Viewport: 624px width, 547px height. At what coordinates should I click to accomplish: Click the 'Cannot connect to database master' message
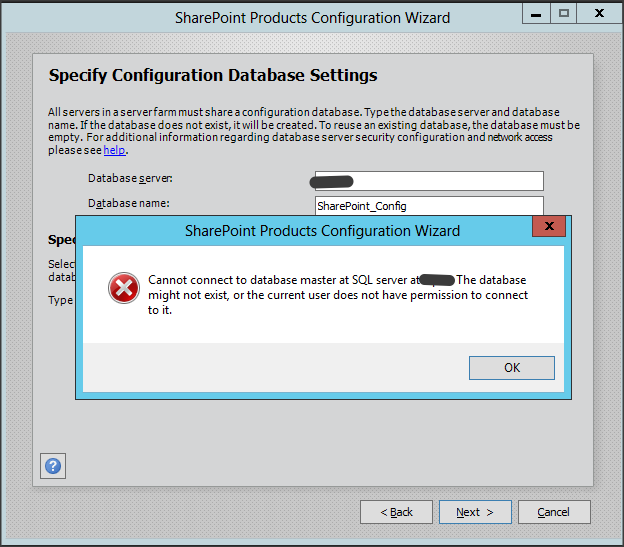point(338,295)
